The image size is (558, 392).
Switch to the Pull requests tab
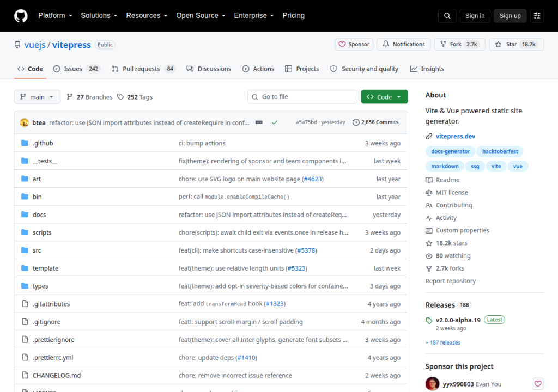tap(144, 69)
